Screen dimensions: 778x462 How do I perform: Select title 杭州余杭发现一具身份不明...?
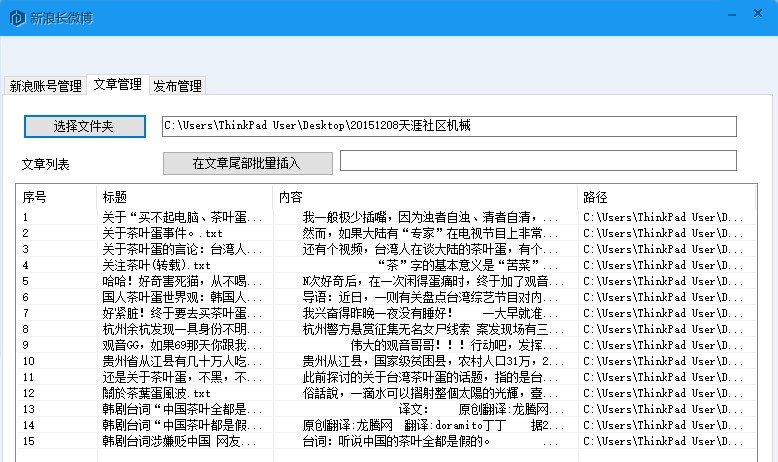point(182,329)
